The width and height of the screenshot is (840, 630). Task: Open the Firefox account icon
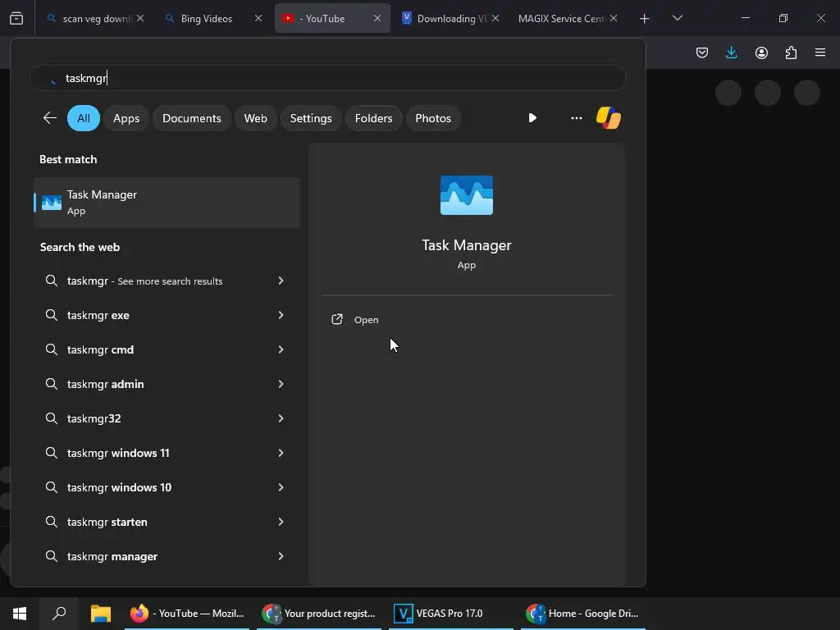(761, 52)
